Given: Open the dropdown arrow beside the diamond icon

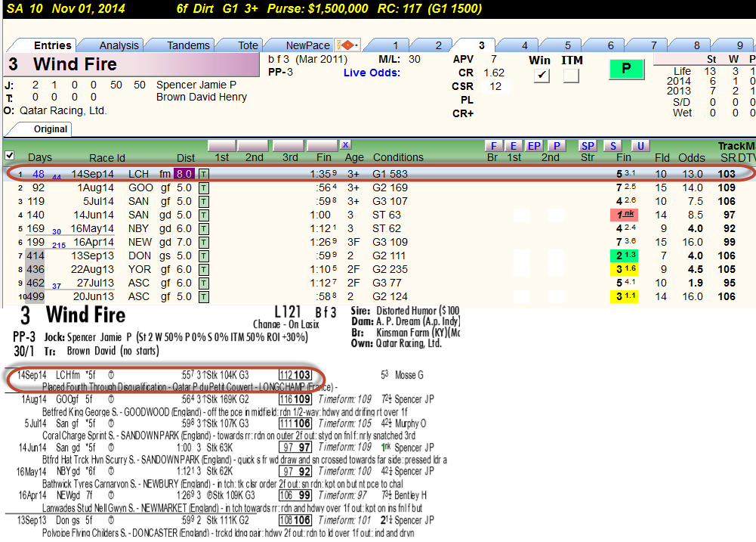Looking at the screenshot, I should click(356, 45).
